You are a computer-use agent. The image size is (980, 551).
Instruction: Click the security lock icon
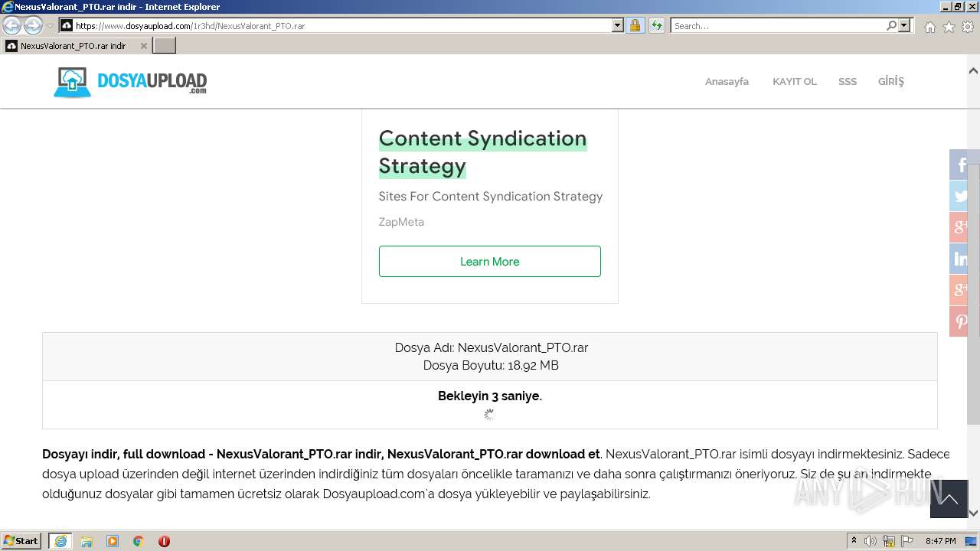pos(635,26)
